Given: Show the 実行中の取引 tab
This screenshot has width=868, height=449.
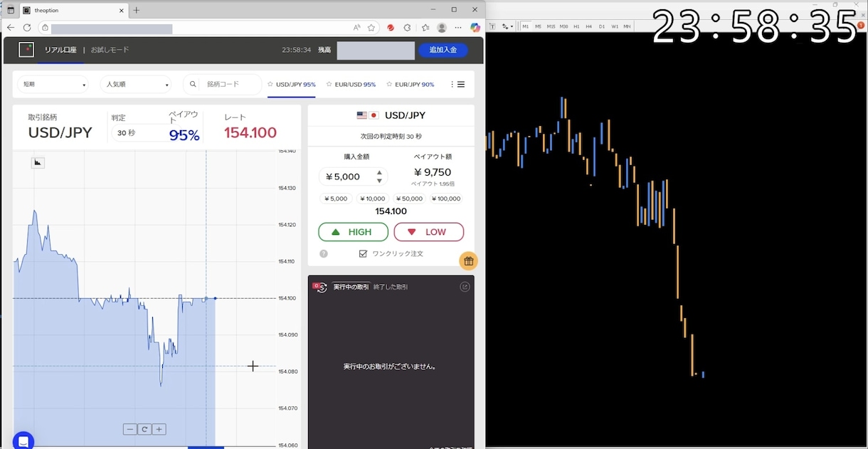Looking at the screenshot, I should click(x=351, y=287).
